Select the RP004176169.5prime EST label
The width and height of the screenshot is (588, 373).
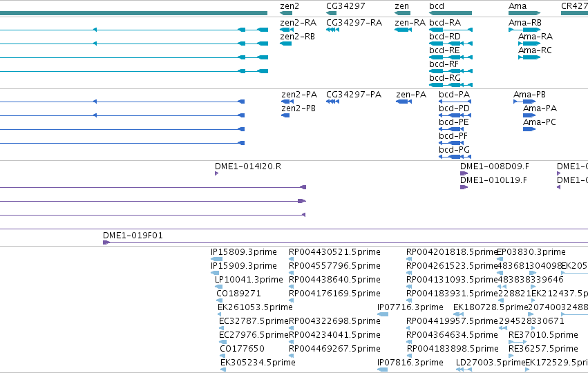tap(334, 294)
